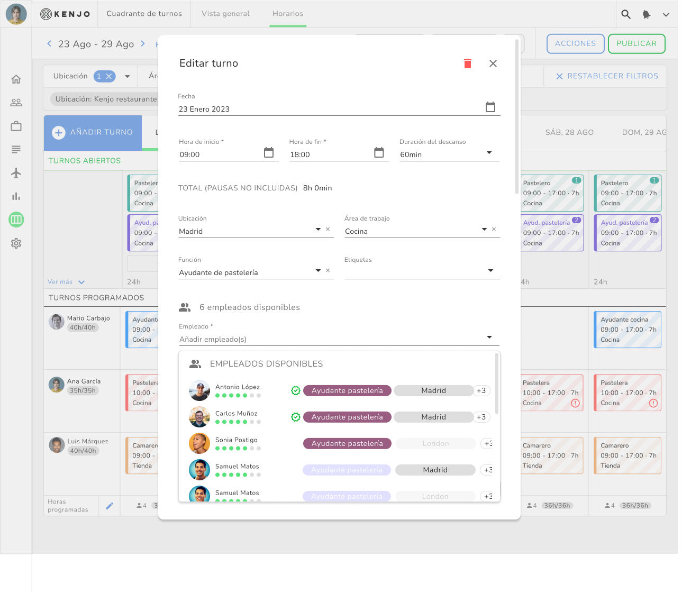Click Sonia Postigo's Ayudante pastelería tag
The image size is (700, 593).
tap(347, 443)
